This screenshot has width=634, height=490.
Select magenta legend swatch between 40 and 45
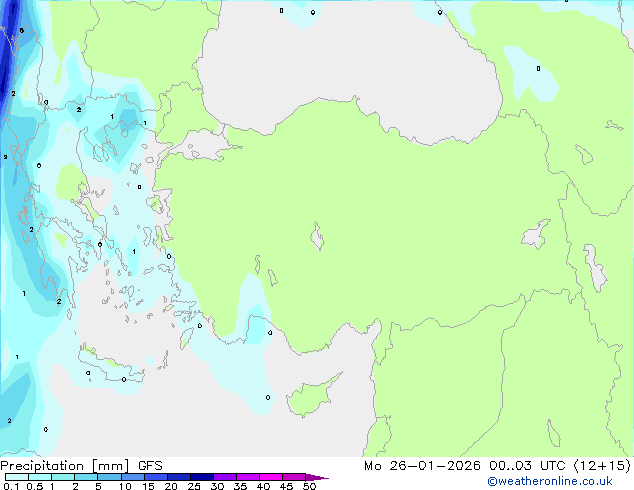[271, 477]
